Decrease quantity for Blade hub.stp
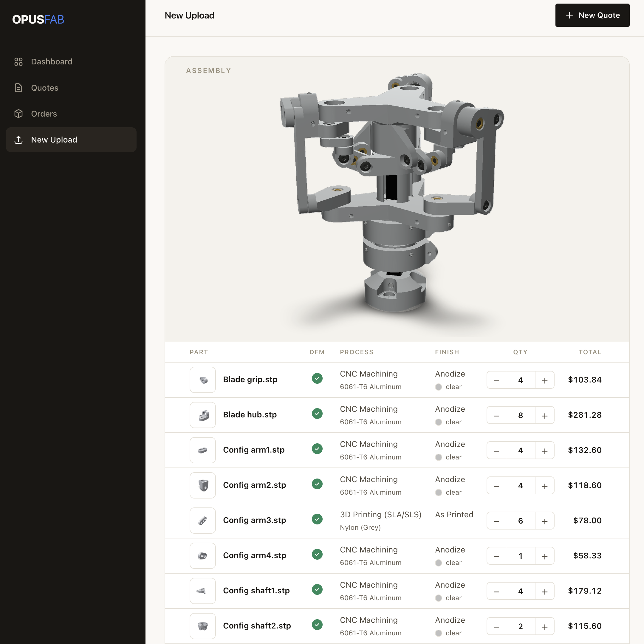 (x=496, y=415)
